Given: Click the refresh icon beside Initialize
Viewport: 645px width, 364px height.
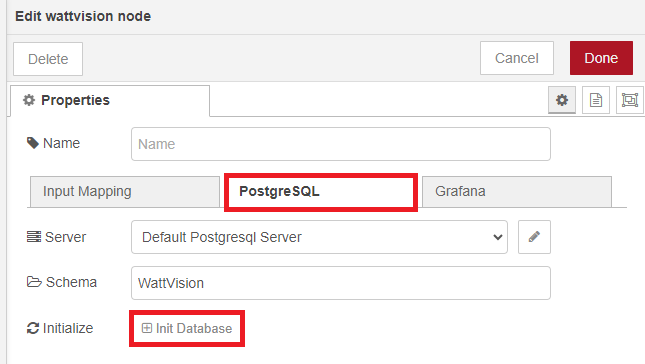Looking at the screenshot, I should [x=32, y=328].
